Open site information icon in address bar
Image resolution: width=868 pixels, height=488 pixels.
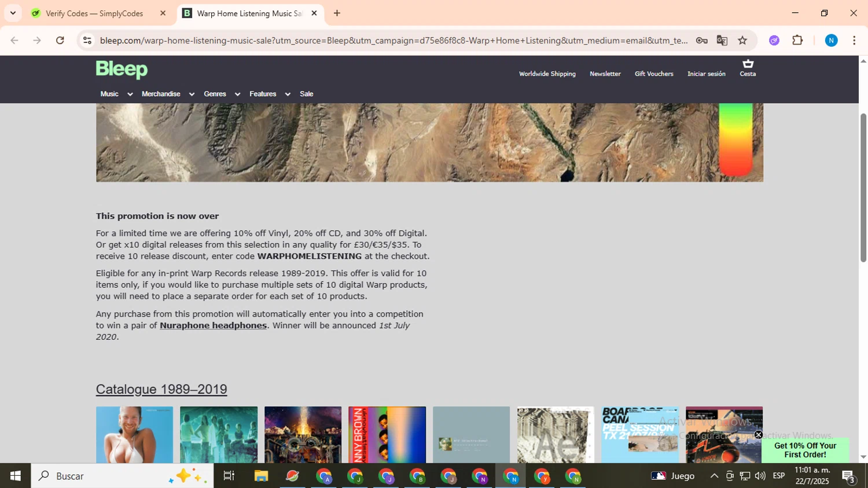(87, 41)
